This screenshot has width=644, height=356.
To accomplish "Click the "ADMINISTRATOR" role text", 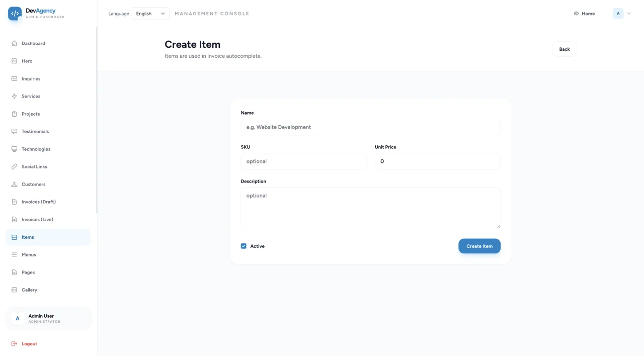I will pos(44,322).
